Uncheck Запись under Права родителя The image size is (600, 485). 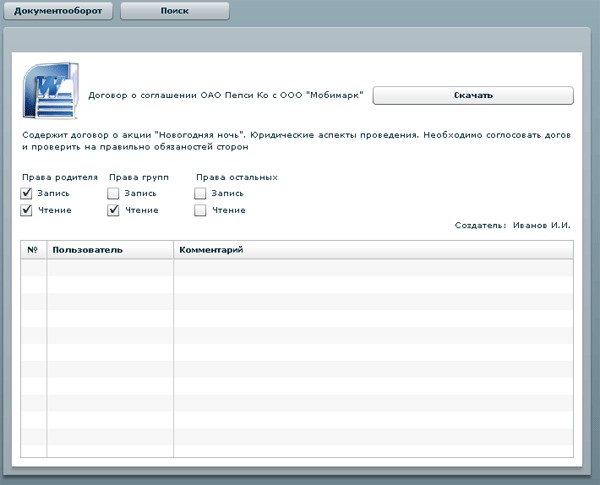click(x=26, y=193)
